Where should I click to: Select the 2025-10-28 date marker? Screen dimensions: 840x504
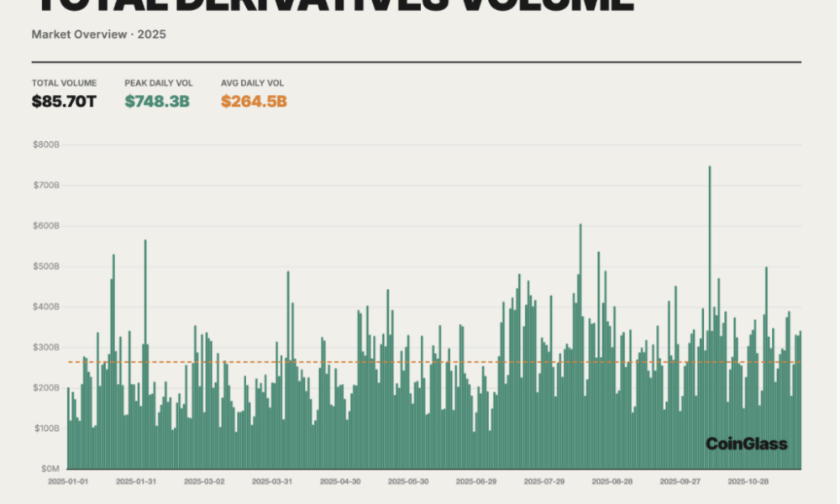click(748, 482)
